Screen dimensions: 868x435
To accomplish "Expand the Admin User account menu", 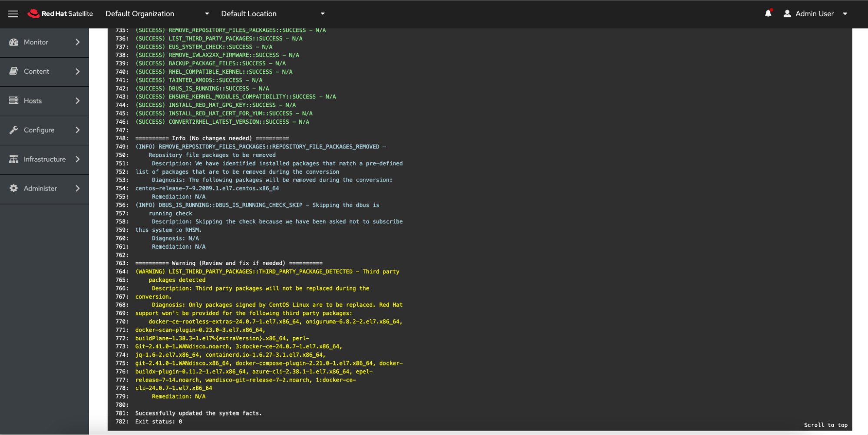I will pyautogui.click(x=845, y=14).
